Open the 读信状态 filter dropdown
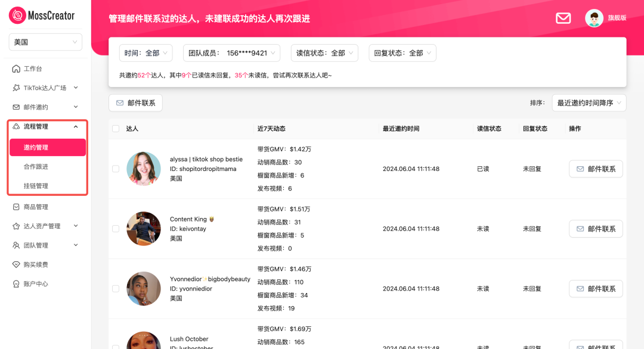 324,53
